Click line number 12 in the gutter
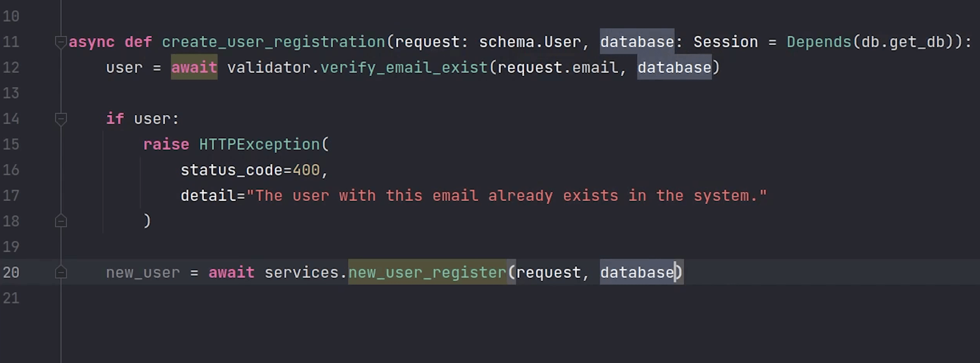This screenshot has height=363, width=980. (x=11, y=68)
